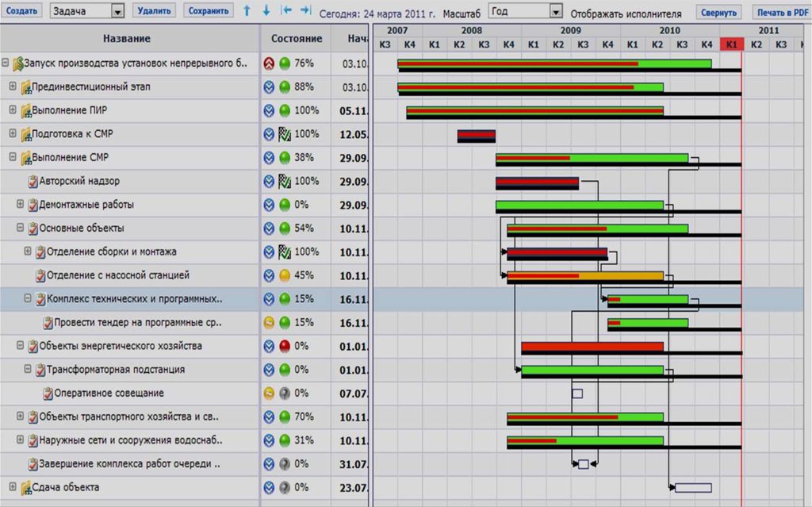Open the Масштаб Год dropdown

pos(556,12)
